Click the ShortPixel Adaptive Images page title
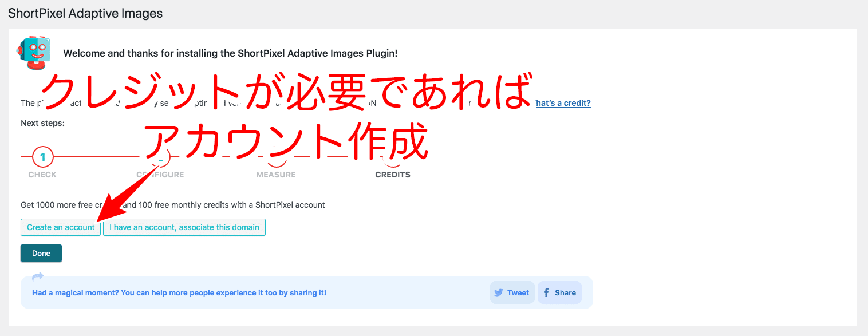This screenshot has height=336, width=868. pyautogui.click(x=85, y=13)
